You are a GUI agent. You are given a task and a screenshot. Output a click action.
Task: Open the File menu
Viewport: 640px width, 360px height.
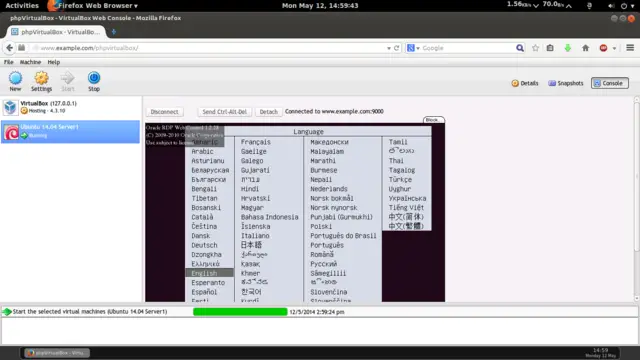point(9,62)
